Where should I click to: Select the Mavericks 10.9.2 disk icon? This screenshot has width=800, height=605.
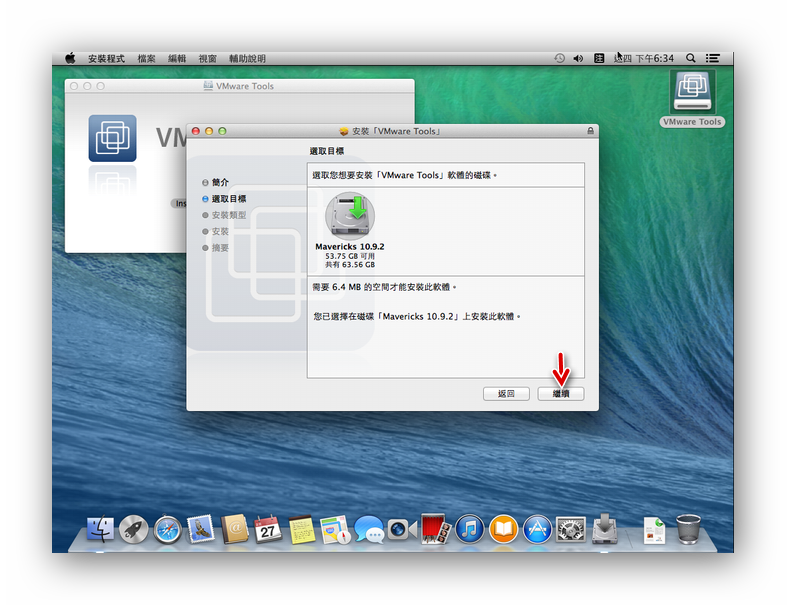point(350,216)
